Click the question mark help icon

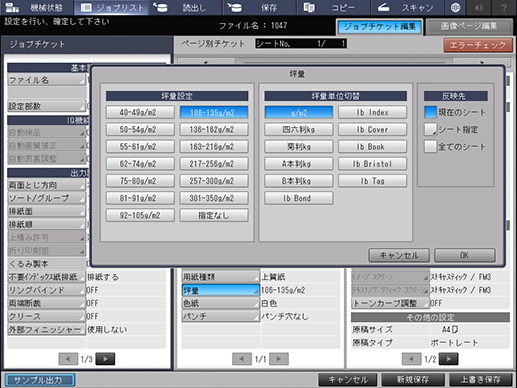click(504, 7)
